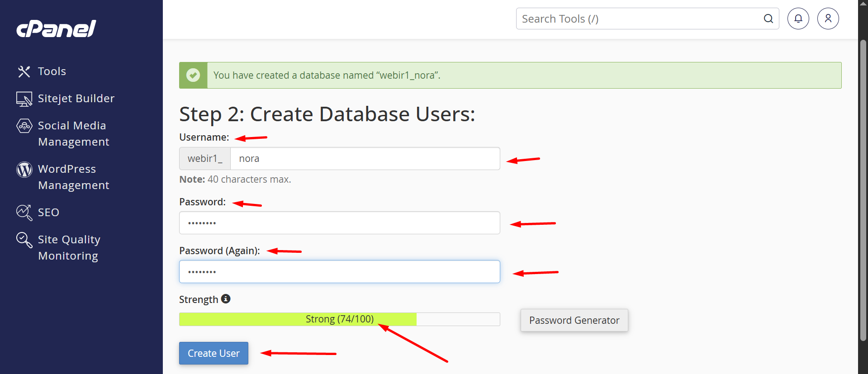Image resolution: width=868 pixels, height=374 pixels.
Task: Open the Password Generator
Action: click(x=574, y=320)
